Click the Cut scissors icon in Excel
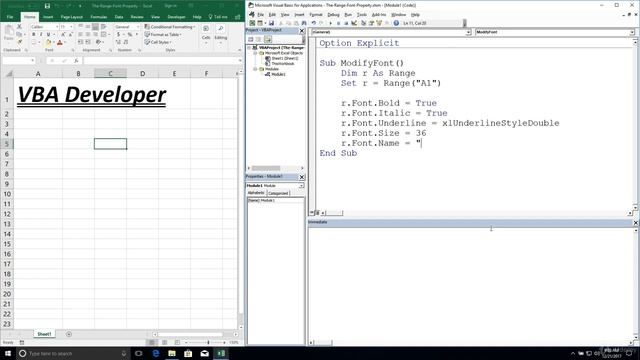 [x=19, y=27]
